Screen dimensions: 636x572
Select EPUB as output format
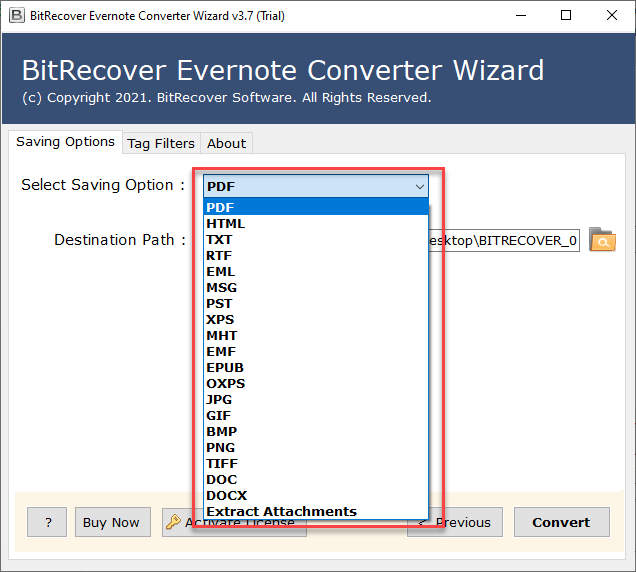tap(316, 368)
